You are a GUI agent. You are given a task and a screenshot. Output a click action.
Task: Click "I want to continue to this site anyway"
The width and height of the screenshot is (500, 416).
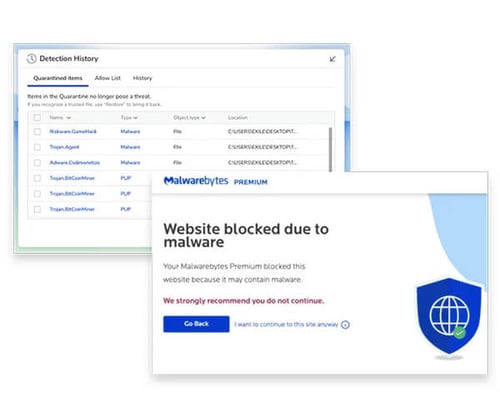click(x=286, y=324)
